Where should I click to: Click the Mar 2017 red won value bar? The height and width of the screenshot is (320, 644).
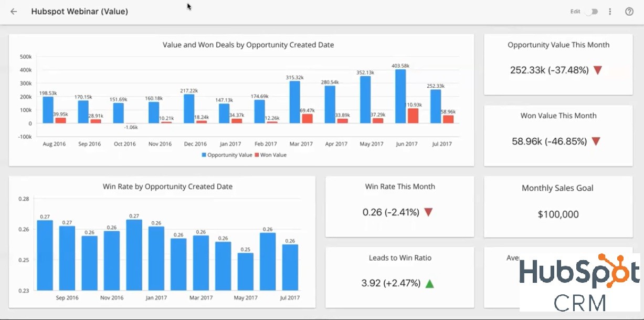307,119
